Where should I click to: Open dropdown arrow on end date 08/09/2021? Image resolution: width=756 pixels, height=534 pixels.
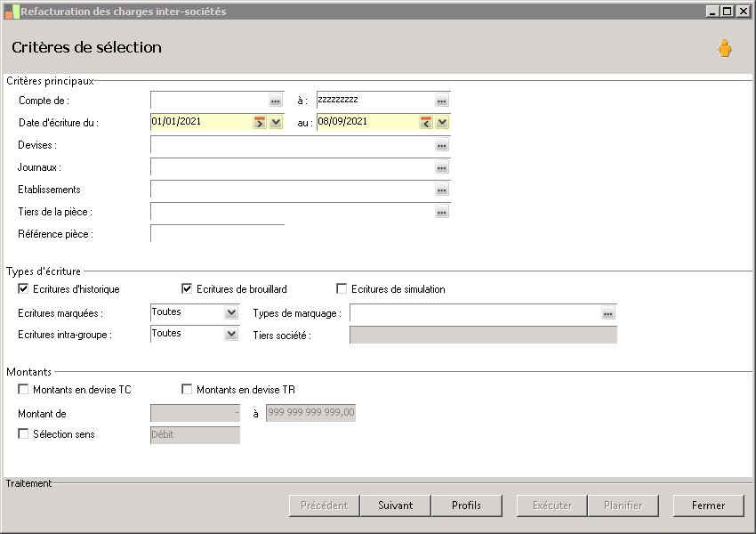coord(442,123)
